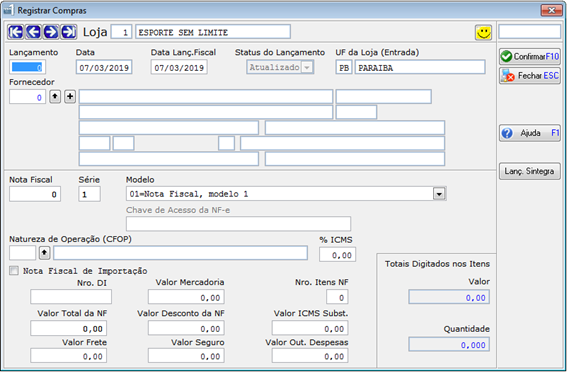Click the ESPORTE SEM LIMITE store name field
Viewport: 567px width, 372px height.
tap(213, 32)
